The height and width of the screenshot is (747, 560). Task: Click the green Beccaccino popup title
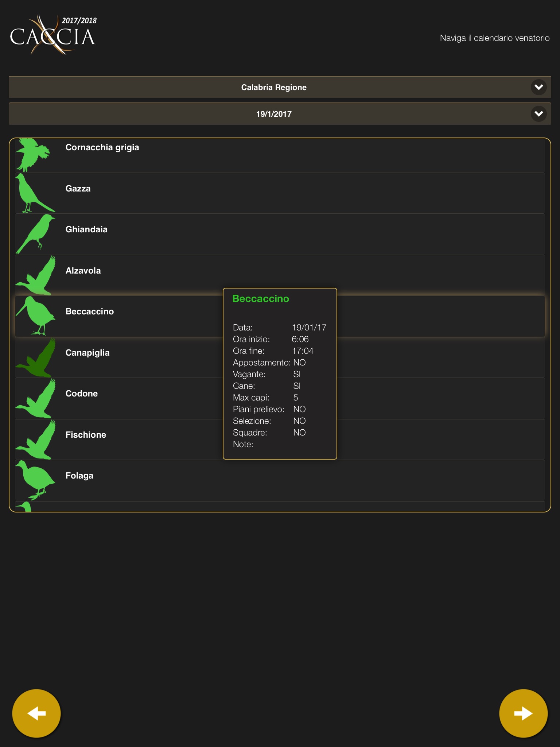click(261, 299)
